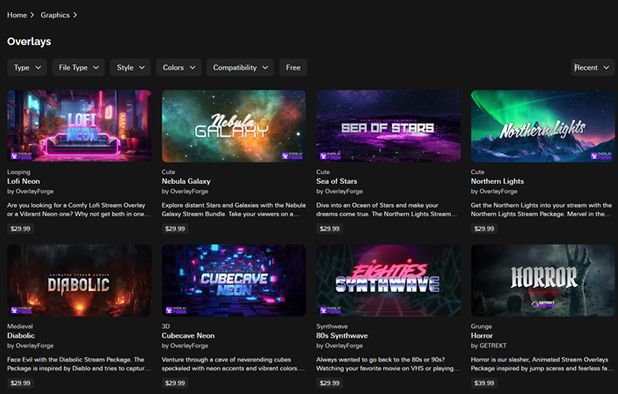Open the Lofi Neon thumbnail
The width and height of the screenshot is (618, 394).
tap(79, 126)
